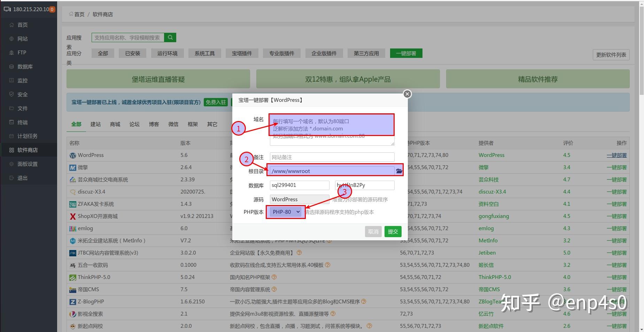The width and height of the screenshot is (644, 332).
Task: Click the search magnifier icon
Action: pos(170,37)
